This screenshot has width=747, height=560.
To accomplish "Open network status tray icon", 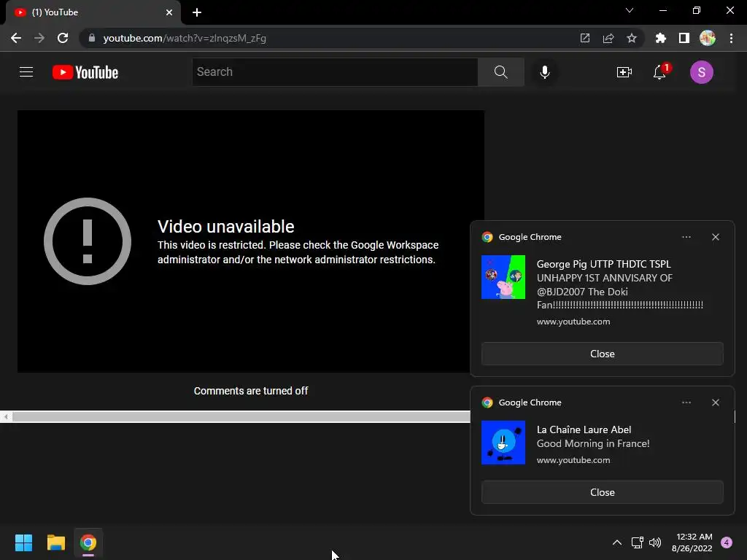I will click(637, 542).
